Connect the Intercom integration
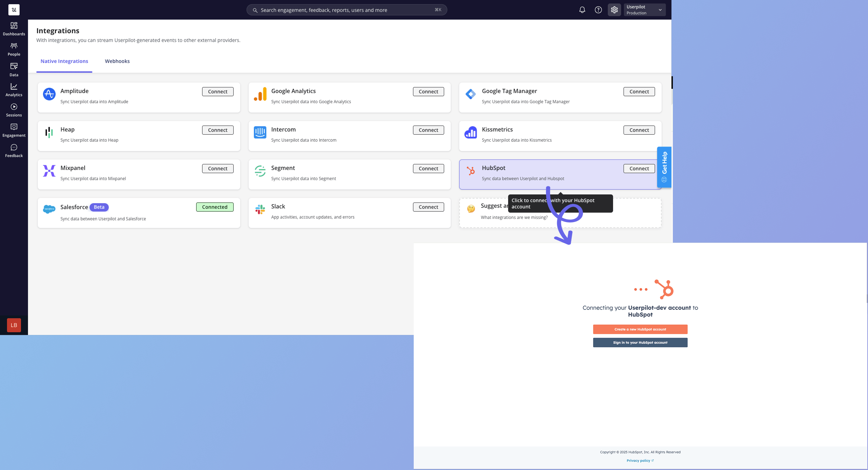868x470 pixels. click(428, 130)
